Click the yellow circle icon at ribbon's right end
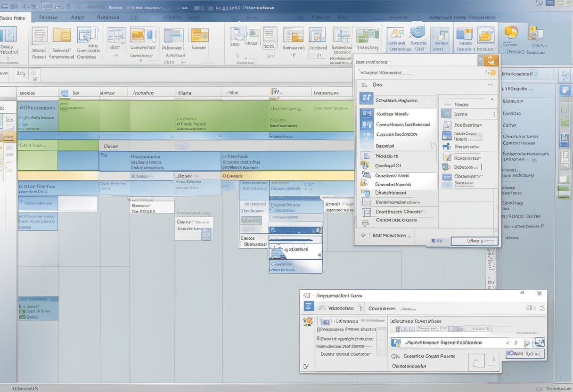The image size is (573, 392). tap(511, 33)
